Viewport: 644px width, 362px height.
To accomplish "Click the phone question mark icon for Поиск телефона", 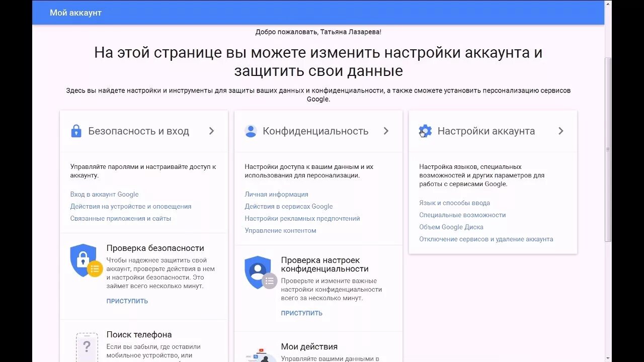I will click(87, 347).
